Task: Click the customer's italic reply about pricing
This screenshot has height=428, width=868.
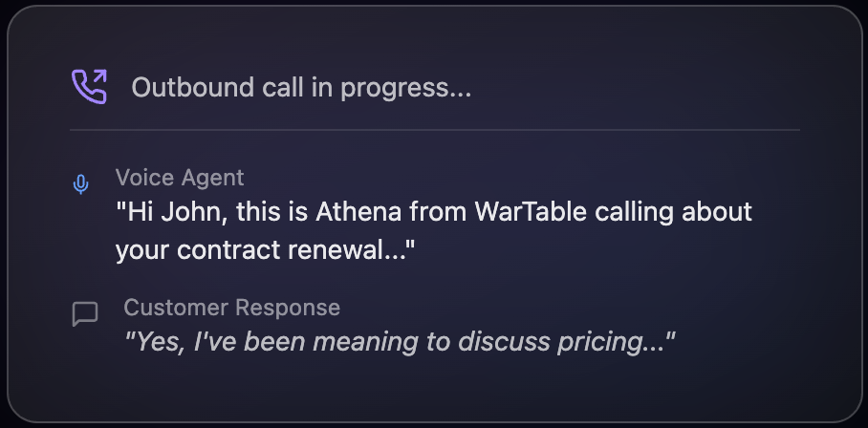Action: 401,341
